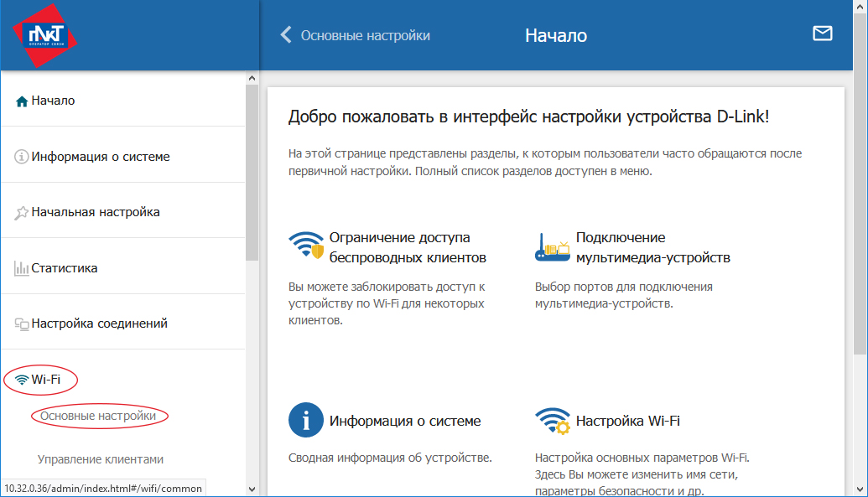Go back using the Основные настройки chevron
This screenshot has height=497, width=868.
[286, 35]
